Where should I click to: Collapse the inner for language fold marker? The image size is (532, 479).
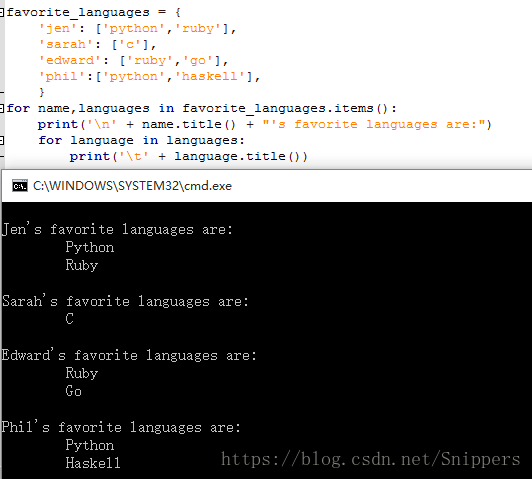[x=1, y=140]
